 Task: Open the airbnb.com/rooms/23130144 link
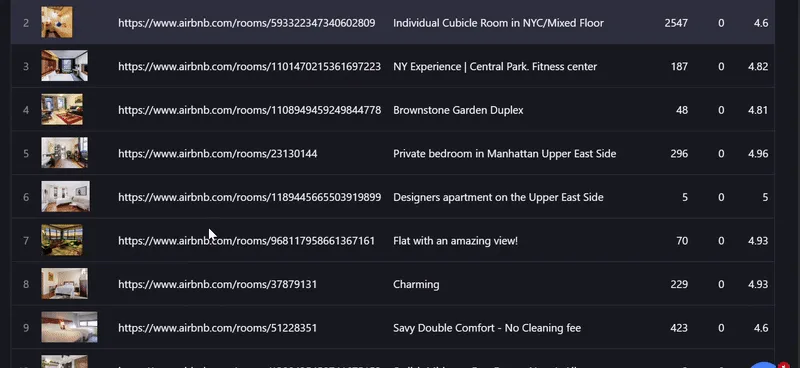[x=218, y=154]
